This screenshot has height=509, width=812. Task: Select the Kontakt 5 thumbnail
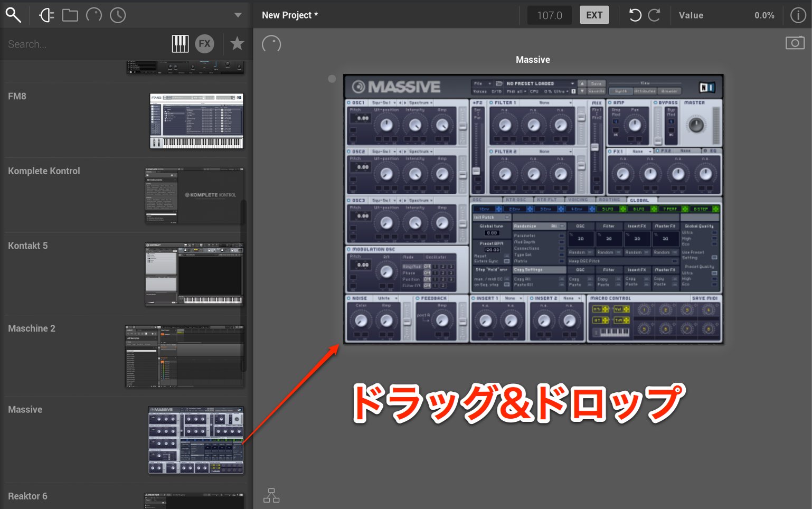[x=194, y=274]
